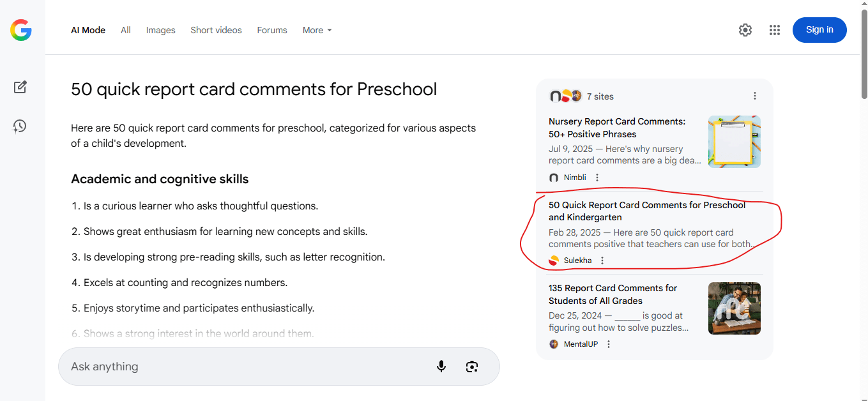The width and height of the screenshot is (868, 401).
Task: Click the Ask anything input field
Action: 243,367
